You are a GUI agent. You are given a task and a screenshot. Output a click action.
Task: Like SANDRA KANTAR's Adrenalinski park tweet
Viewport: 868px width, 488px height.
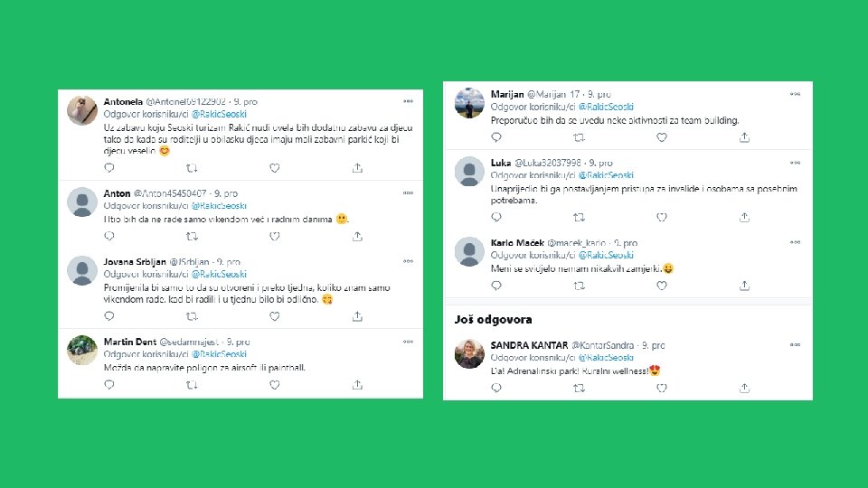pos(662,388)
